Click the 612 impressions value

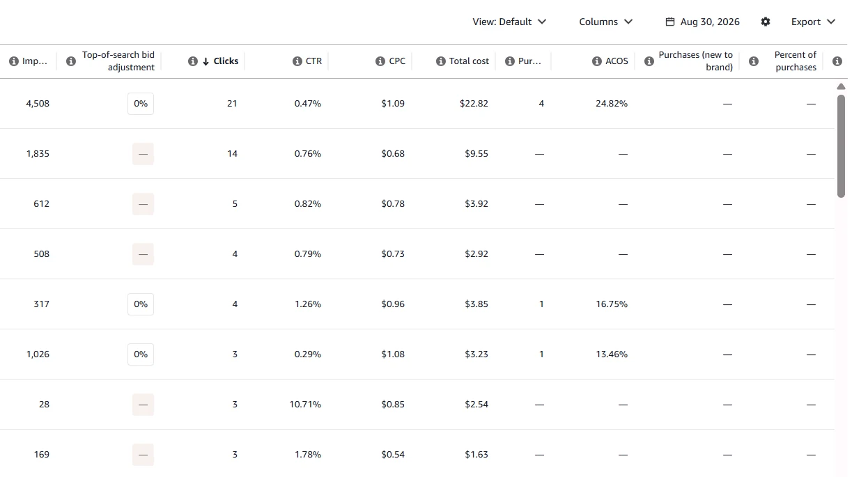click(x=41, y=204)
